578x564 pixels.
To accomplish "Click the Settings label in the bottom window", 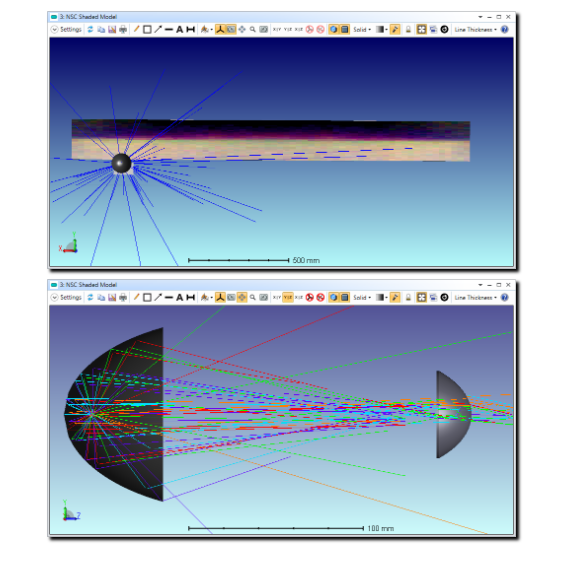I will (x=71, y=297).
